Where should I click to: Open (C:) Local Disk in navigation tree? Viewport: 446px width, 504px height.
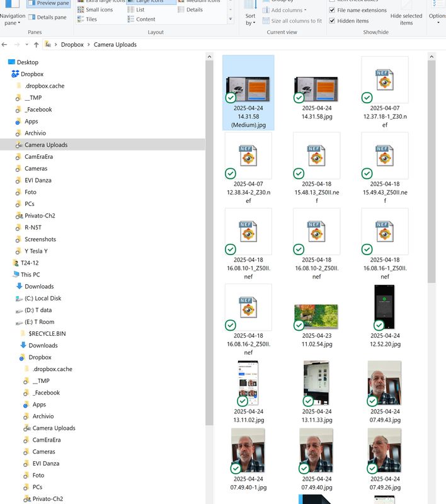tap(42, 299)
